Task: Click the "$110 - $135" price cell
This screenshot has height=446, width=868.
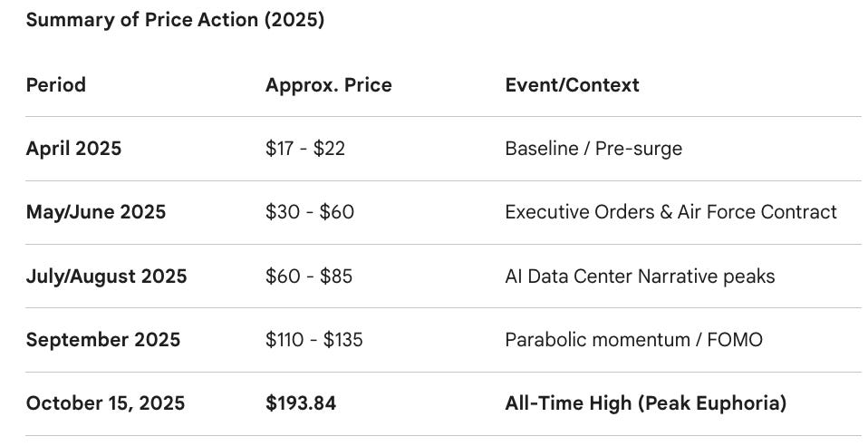Action: pos(313,340)
